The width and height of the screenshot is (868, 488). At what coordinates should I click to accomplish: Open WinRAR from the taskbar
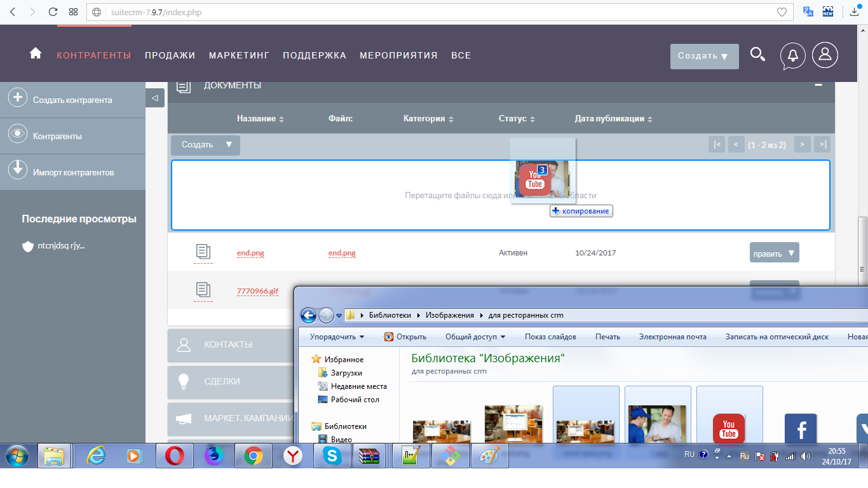pos(369,456)
